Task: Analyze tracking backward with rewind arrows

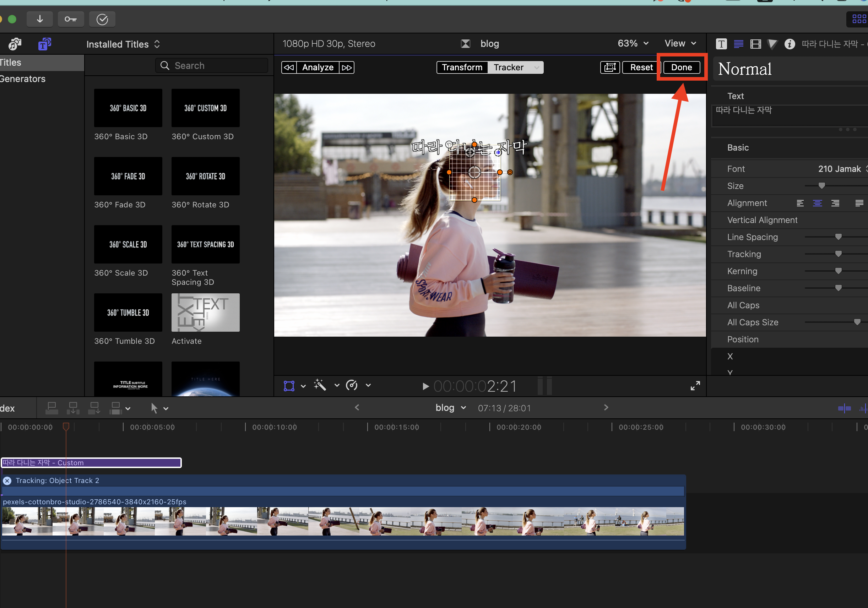Action: pos(289,67)
